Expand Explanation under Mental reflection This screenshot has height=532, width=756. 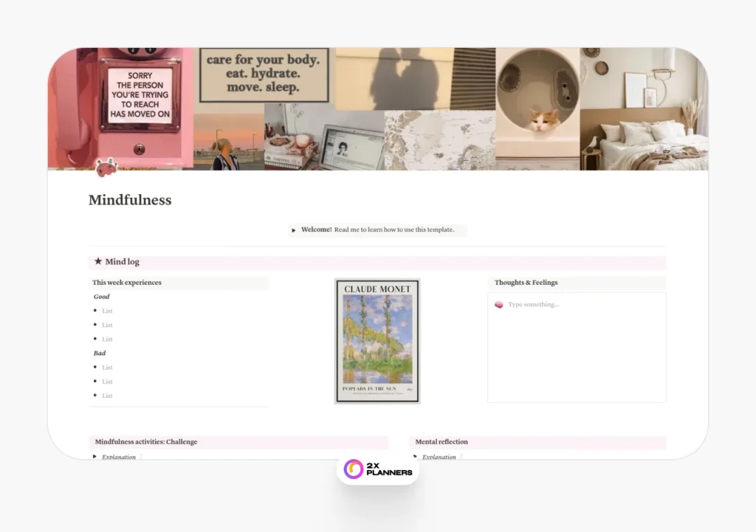[415, 456]
